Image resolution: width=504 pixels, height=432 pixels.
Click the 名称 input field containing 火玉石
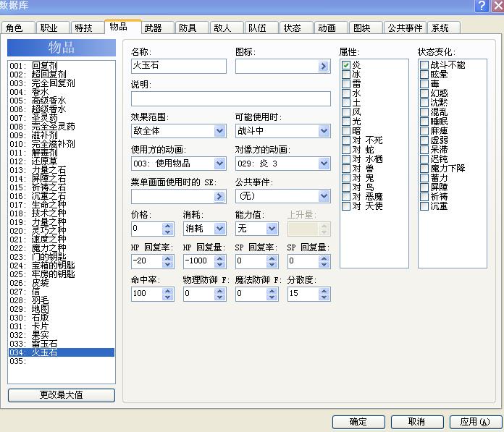coord(178,66)
